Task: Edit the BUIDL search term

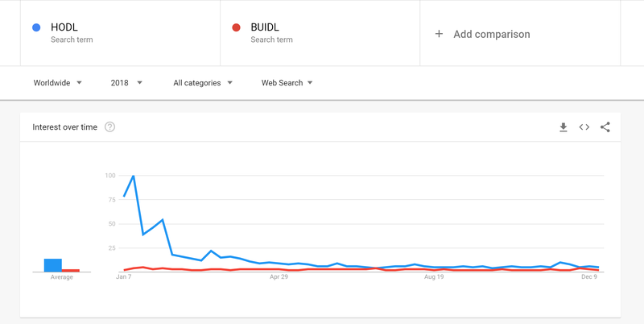Action: (x=266, y=28)
